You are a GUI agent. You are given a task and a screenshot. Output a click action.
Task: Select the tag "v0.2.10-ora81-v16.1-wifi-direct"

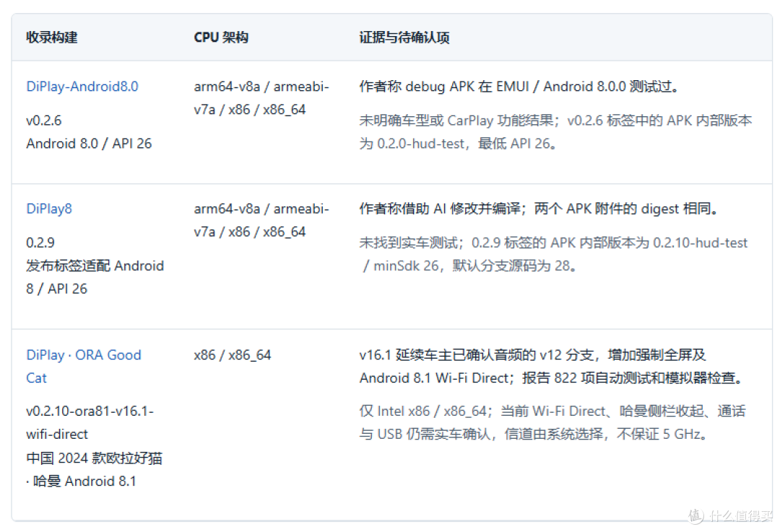coord(90,422)
